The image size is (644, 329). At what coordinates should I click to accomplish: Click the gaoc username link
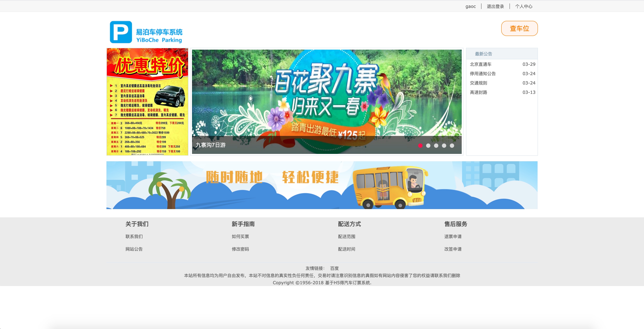tap(471, 6)
